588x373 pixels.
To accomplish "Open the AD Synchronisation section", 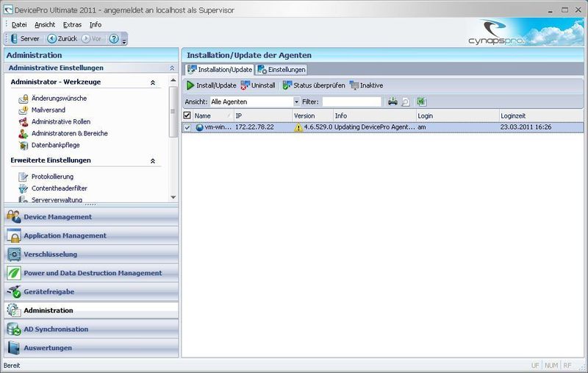I will coord(91,329).
